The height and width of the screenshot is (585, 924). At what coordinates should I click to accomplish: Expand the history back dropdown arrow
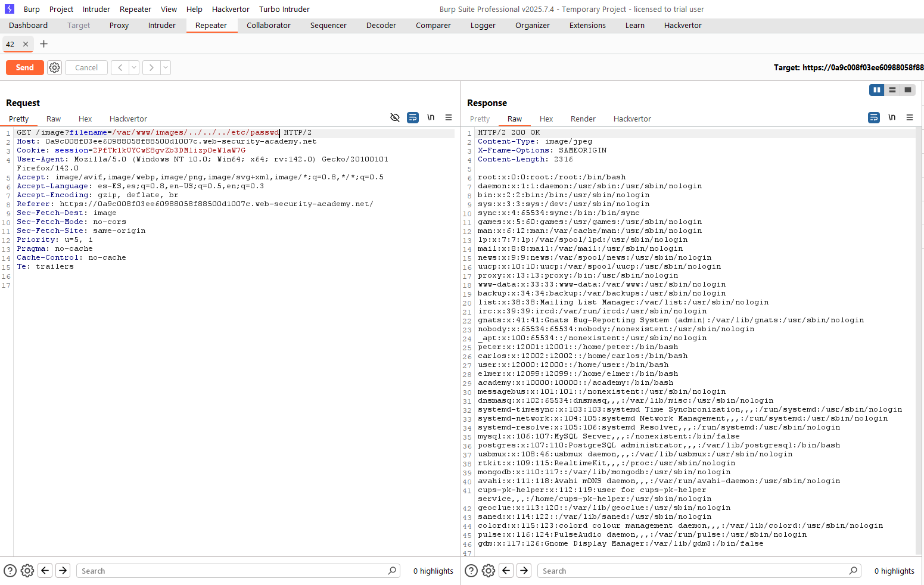pyautogui.click(x=134, y=68)
